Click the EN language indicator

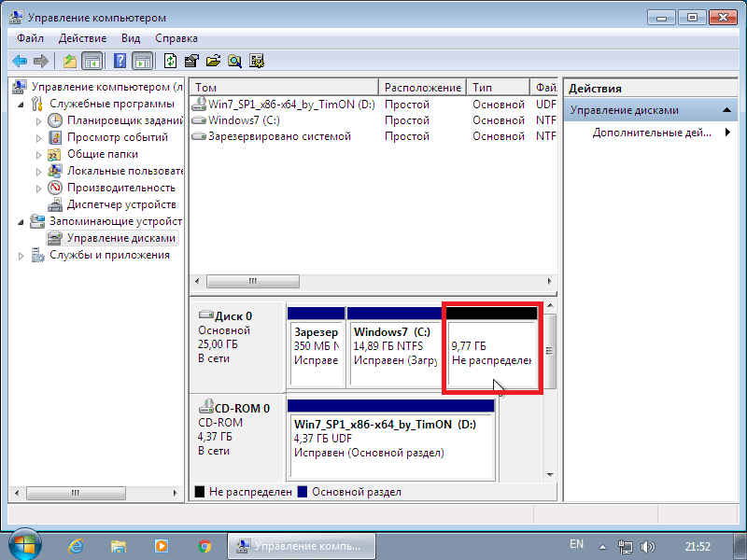(x=576, y=544)
